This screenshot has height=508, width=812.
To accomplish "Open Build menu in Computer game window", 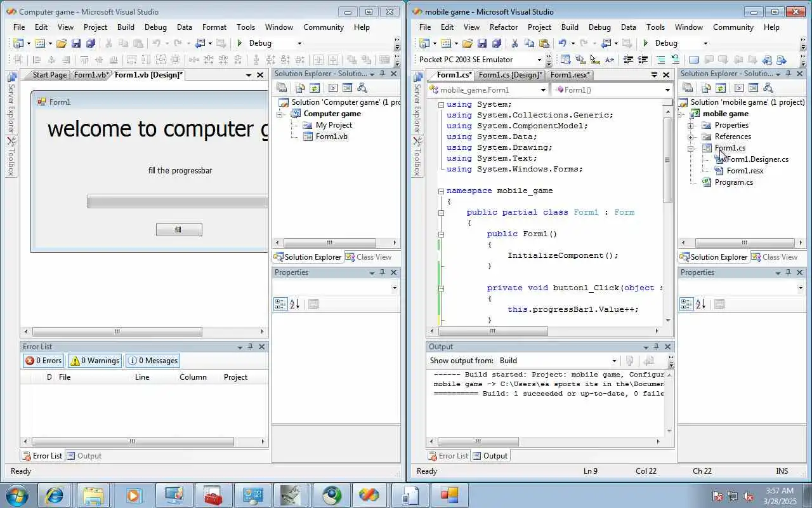I will (126, 27).
